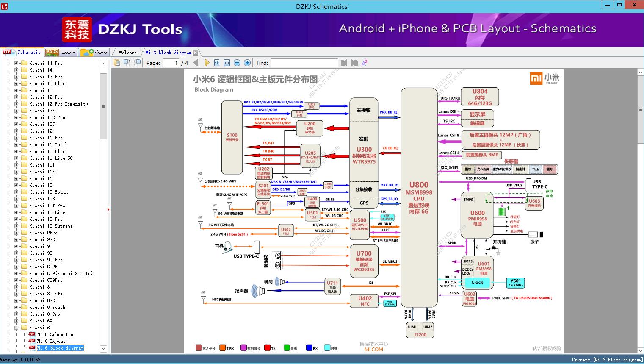Open the Share tab
The image size is (644, 364).
[94, 53]
